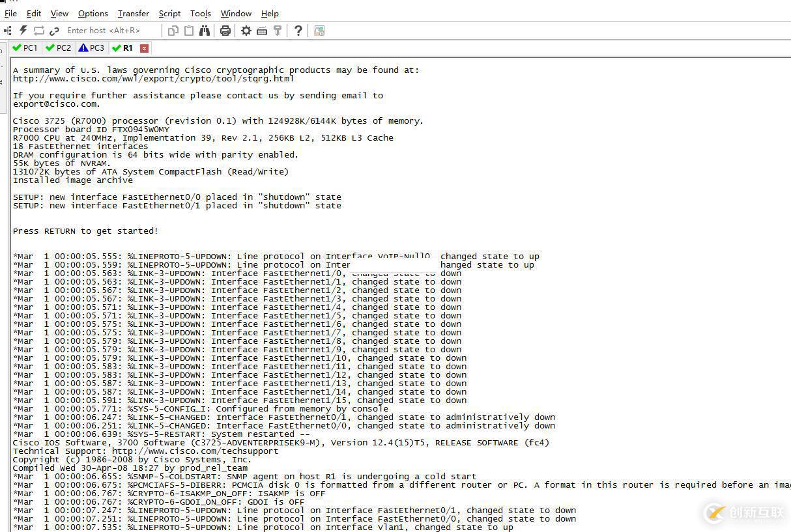Open the Options menu
The height and width of the screenshot is (532, 791).
pyautogui.click(x=93, y=13)
